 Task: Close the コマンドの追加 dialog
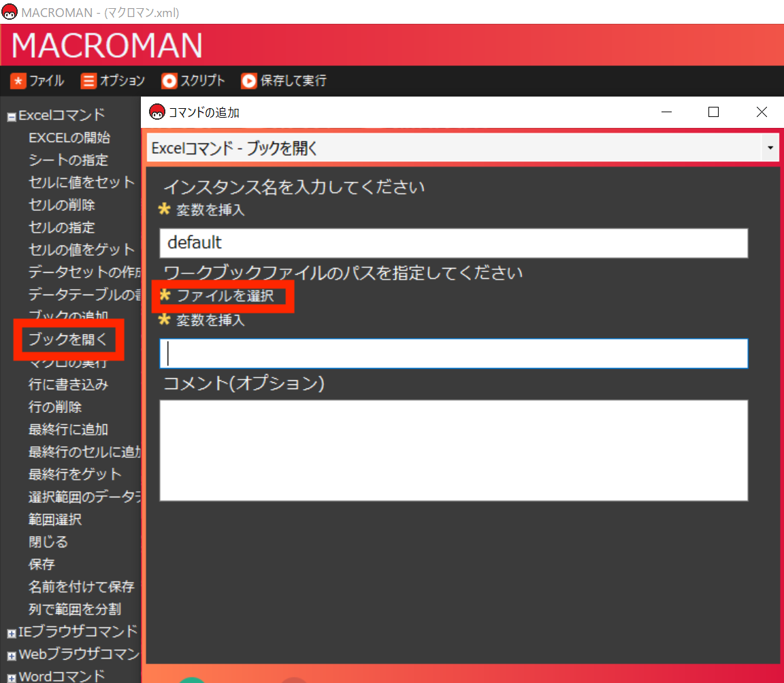(762, 112)
